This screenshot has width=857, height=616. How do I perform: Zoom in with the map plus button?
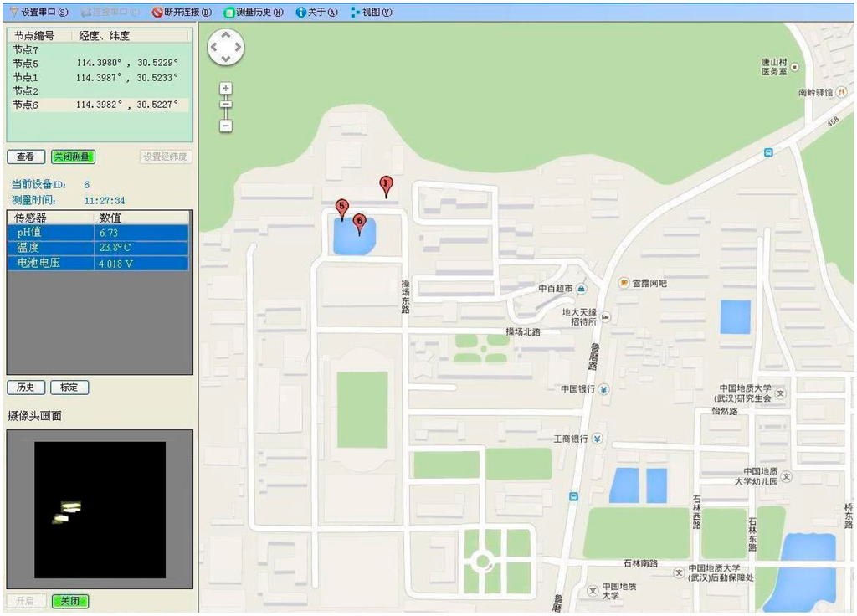(x=225, y=89)
